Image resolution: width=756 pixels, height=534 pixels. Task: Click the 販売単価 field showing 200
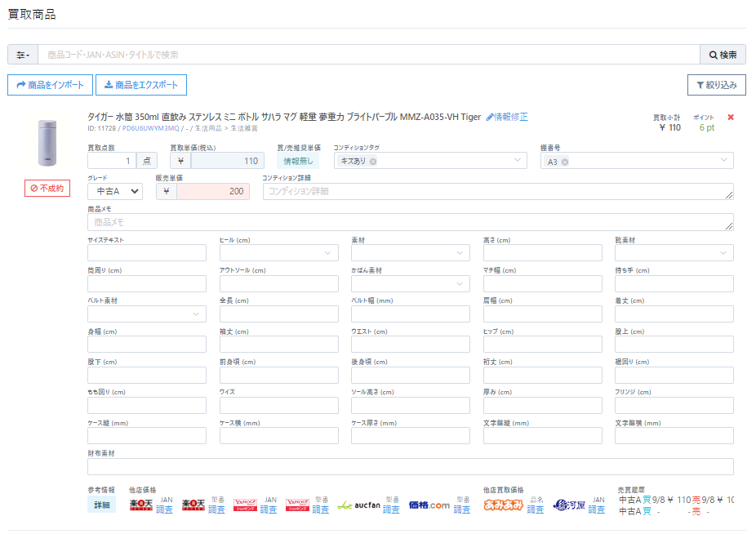pyautogui.click(x=213, y=192)
